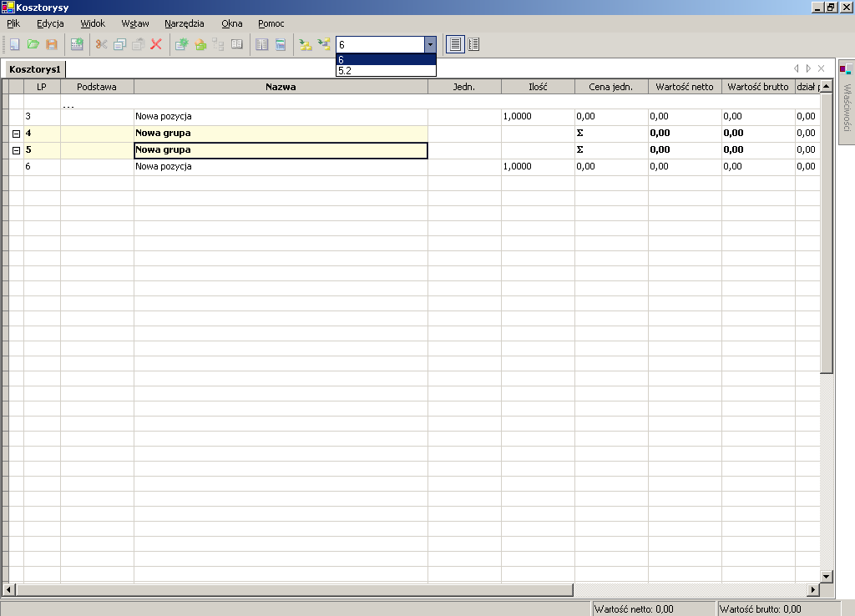Click the new document toolbar icon

point(15,45)
